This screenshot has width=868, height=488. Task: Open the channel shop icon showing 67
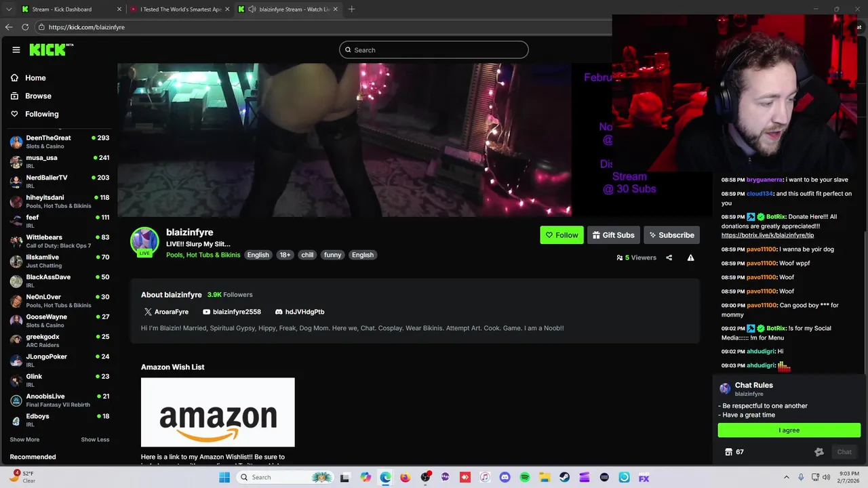pyautogui.click(x=734, y=451)
